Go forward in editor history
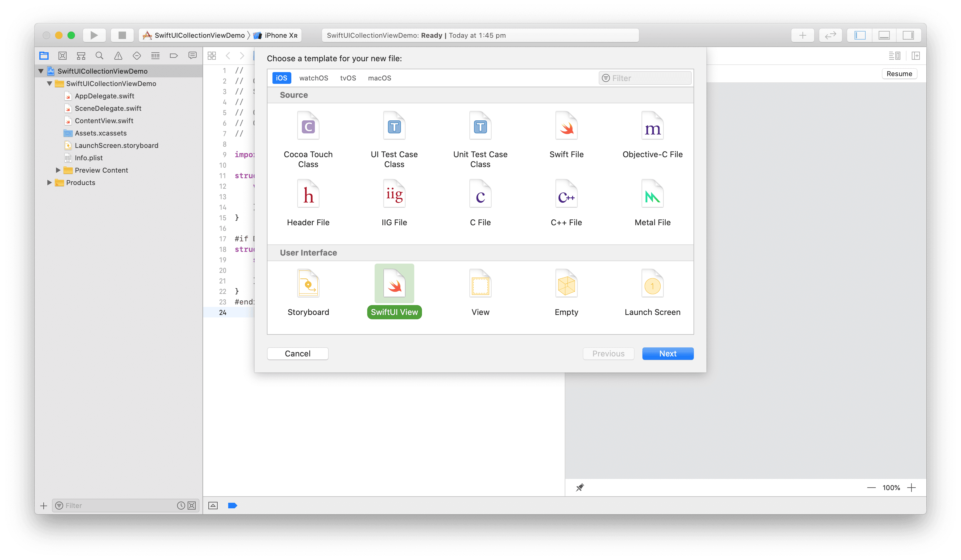This screenshot has height=560, width=961. point(242,56)
